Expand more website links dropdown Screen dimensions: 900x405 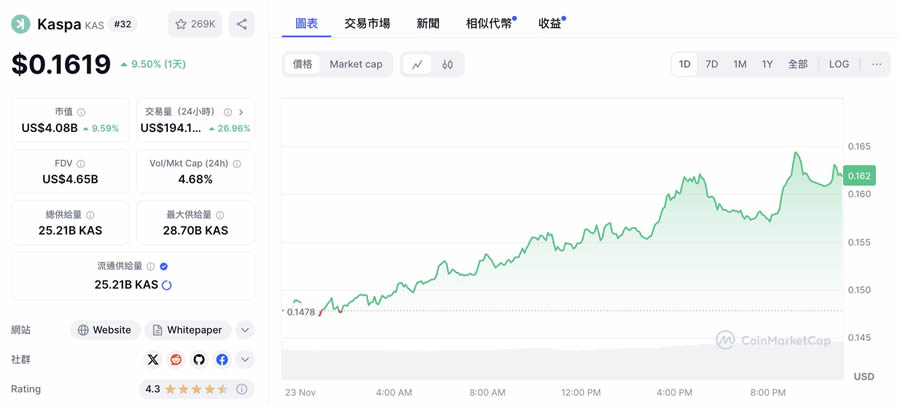(245, 330)
